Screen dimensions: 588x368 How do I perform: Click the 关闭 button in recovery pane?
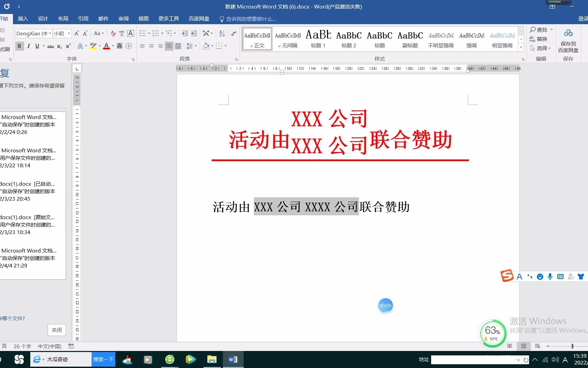coord(56,330)
